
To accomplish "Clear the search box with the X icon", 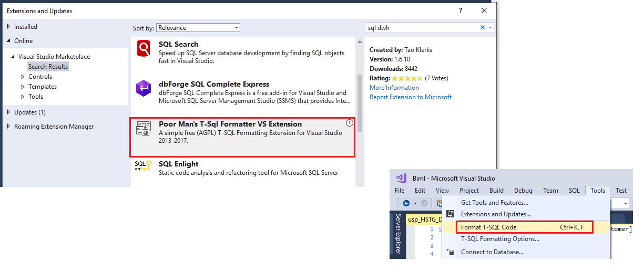I will coord(483,28).
